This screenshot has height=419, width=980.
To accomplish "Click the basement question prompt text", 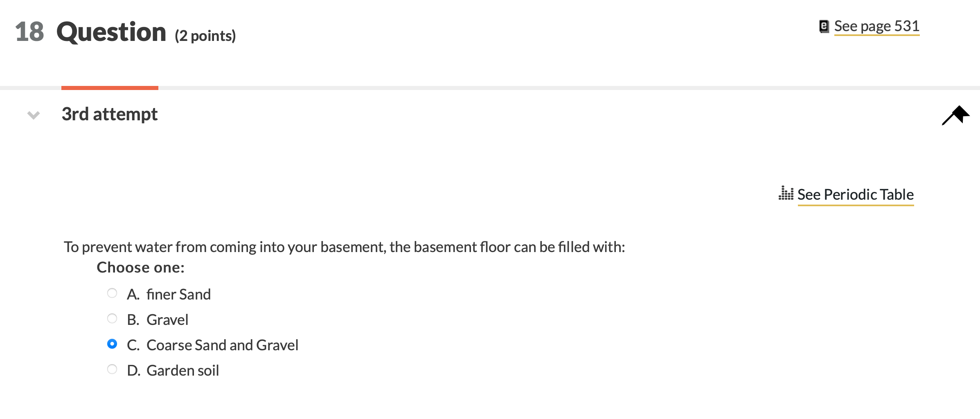I will 345,247.
